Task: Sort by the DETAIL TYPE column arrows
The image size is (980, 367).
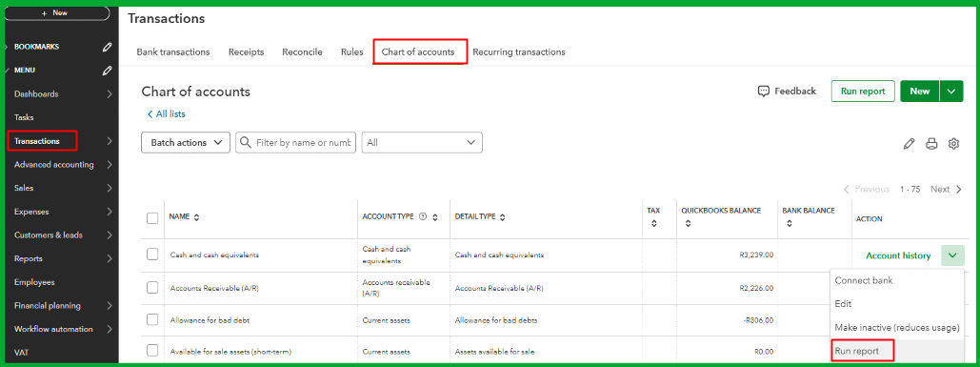Action: click(503, 217)
